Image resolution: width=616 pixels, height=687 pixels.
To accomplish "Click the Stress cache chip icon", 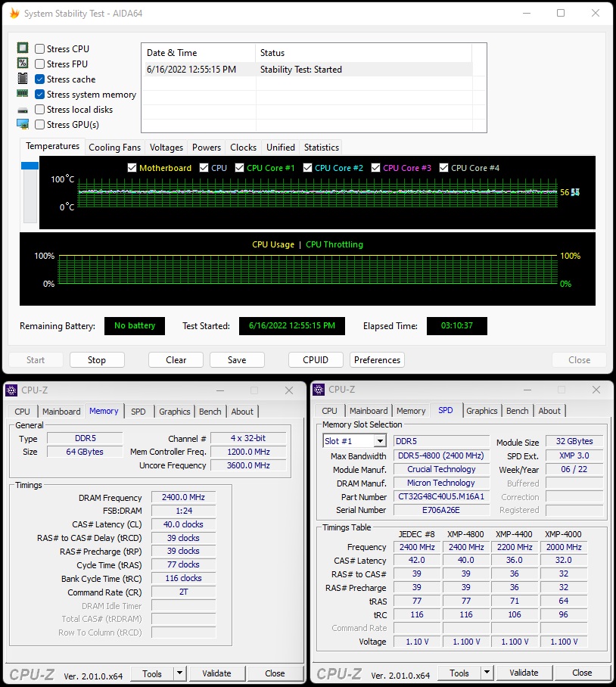I will click(23, 79).
